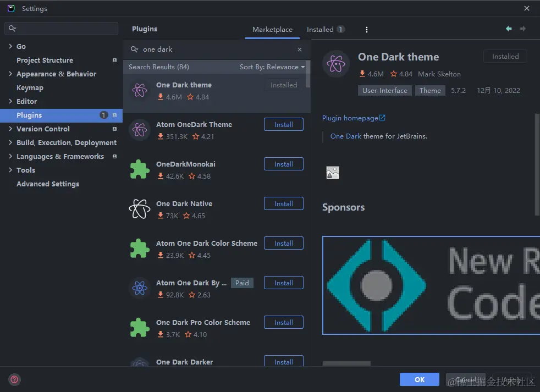Viewport: 540px width, 392px height.
Task: Expand the Go settings section
Action: 10,46
